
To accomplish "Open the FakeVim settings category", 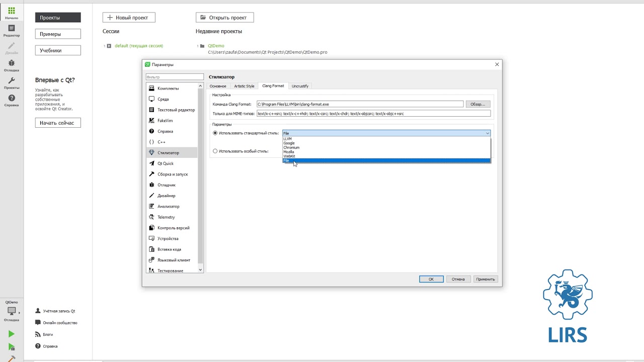I will [172, 121].
